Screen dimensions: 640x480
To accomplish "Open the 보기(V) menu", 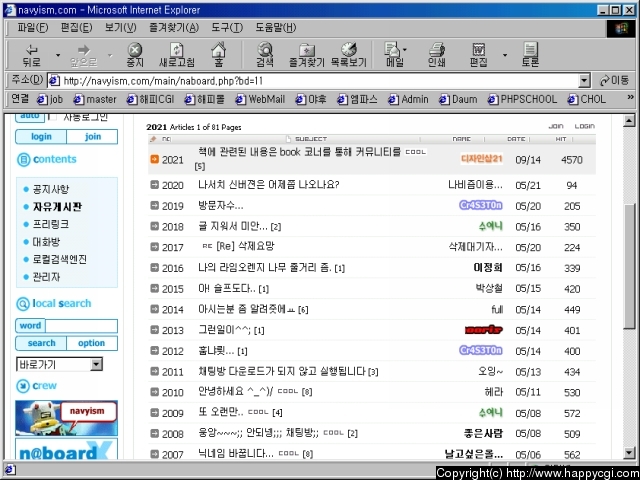I will tap(120, 28).
